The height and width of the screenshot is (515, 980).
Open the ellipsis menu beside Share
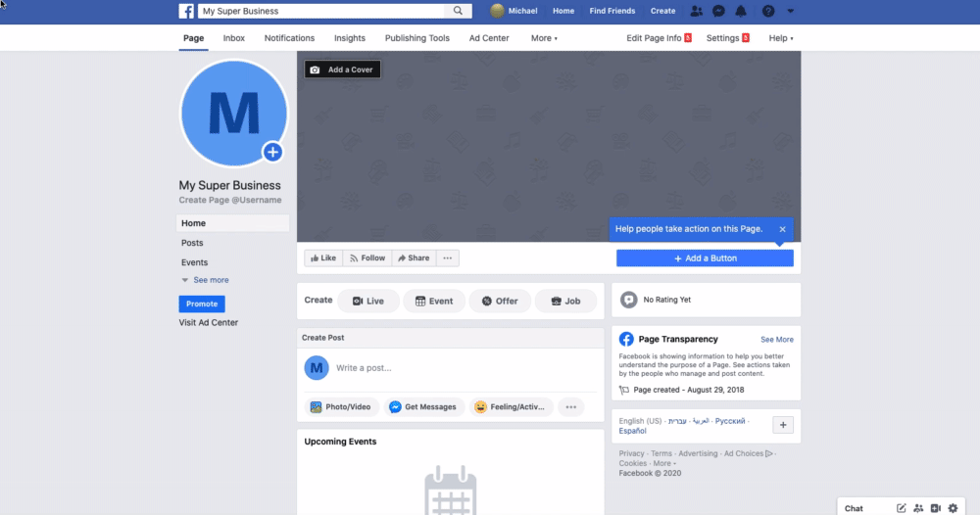pyautogui.click(x=448, y=257)
